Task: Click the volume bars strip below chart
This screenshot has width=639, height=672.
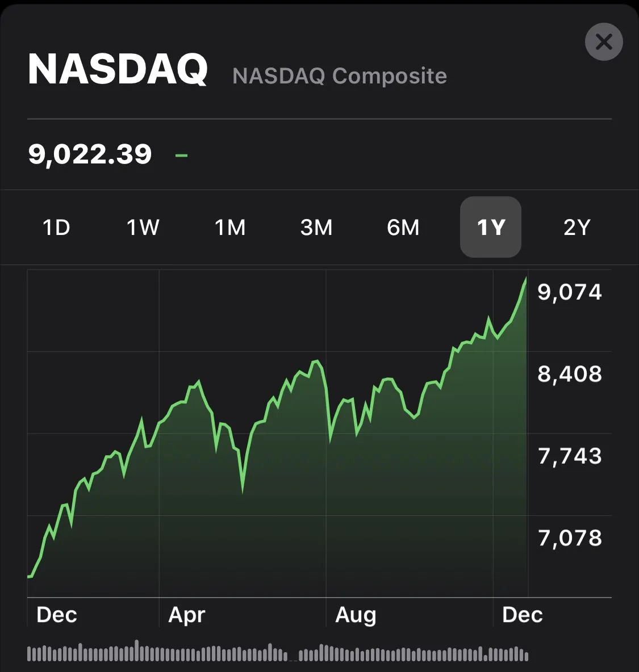Action: click(x=277, y=653)
